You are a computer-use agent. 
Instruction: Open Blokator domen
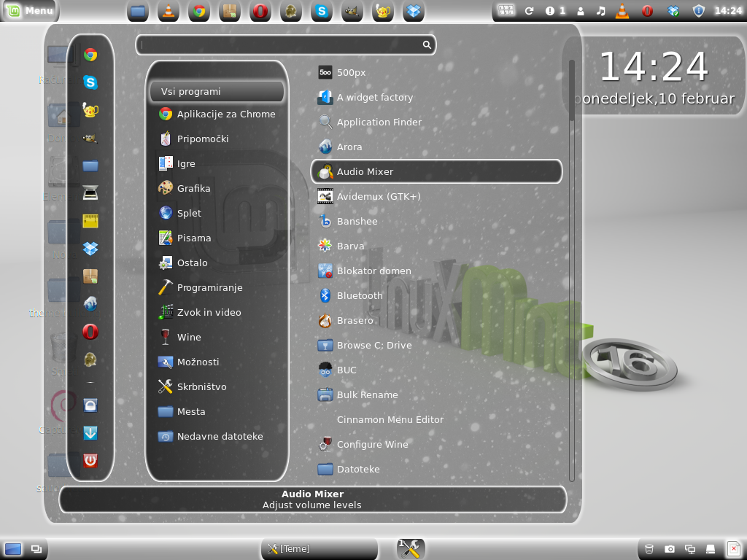pos(436,271)
